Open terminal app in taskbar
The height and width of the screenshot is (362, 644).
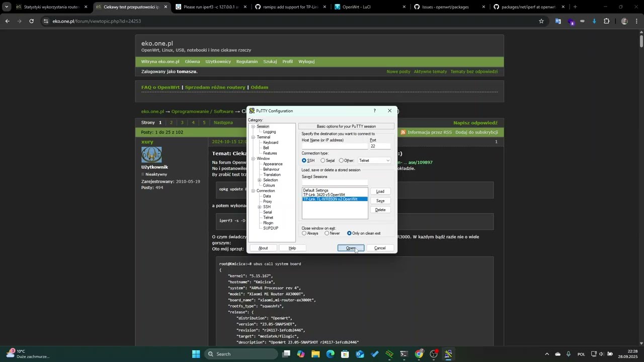tap(404, 354)
